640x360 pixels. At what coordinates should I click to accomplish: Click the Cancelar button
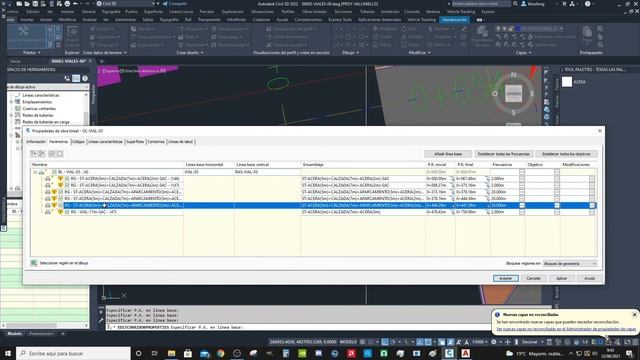533,278
